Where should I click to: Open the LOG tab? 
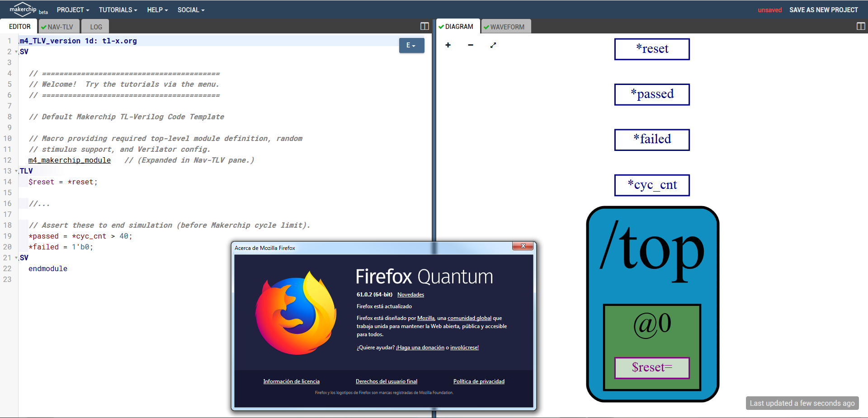(x=96, y=27)
